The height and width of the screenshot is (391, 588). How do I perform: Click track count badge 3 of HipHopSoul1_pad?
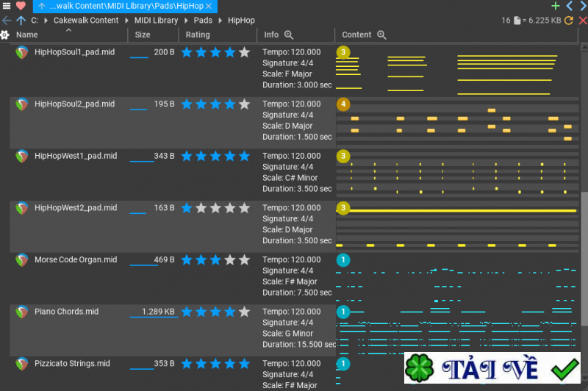point(343,52)
